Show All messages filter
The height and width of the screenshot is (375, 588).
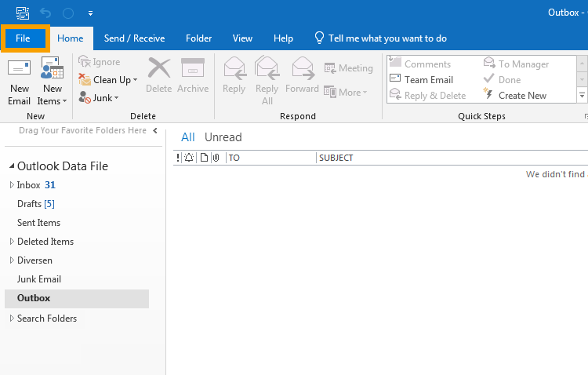coord(188,137)
